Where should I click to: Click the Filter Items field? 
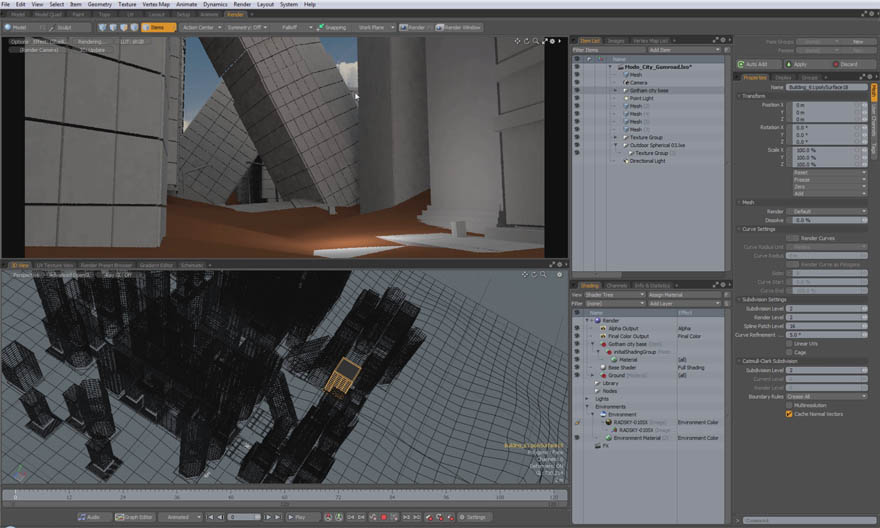[x=608, y=50]
